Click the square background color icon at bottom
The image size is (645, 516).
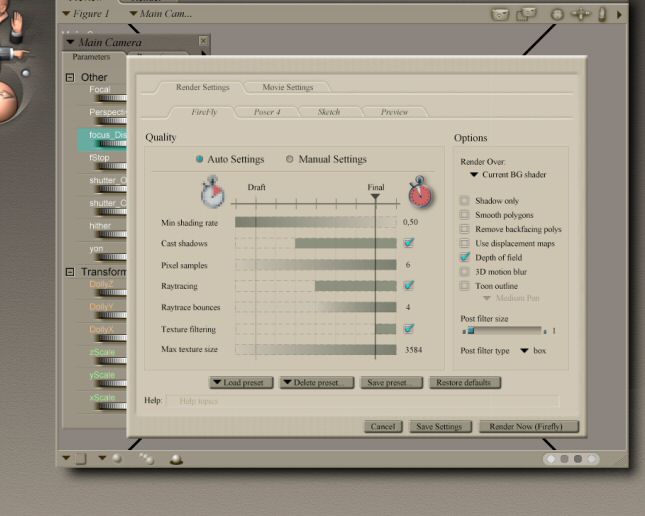tap(81, 458)
